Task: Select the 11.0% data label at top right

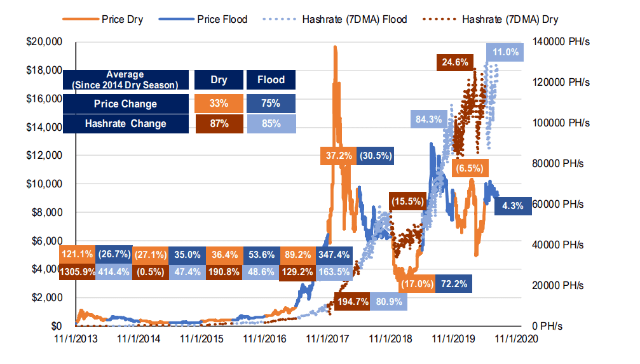Action: pos(505,52)
